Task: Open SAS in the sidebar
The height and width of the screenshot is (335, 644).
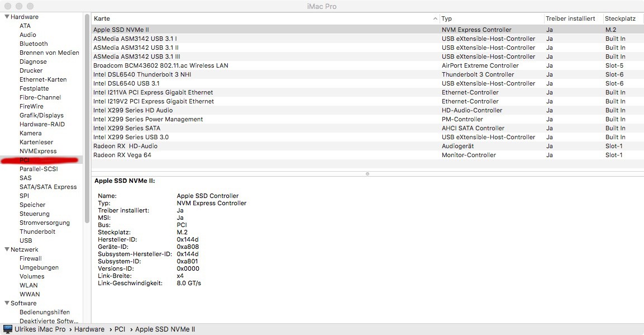Action: click(x=26, y=178)
